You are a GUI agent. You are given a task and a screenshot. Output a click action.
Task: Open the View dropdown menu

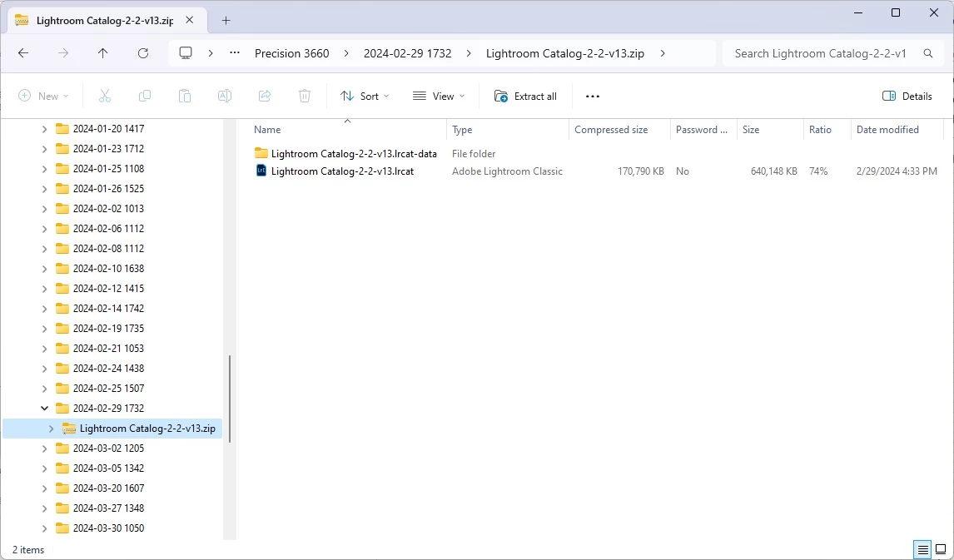coord(439,96)
